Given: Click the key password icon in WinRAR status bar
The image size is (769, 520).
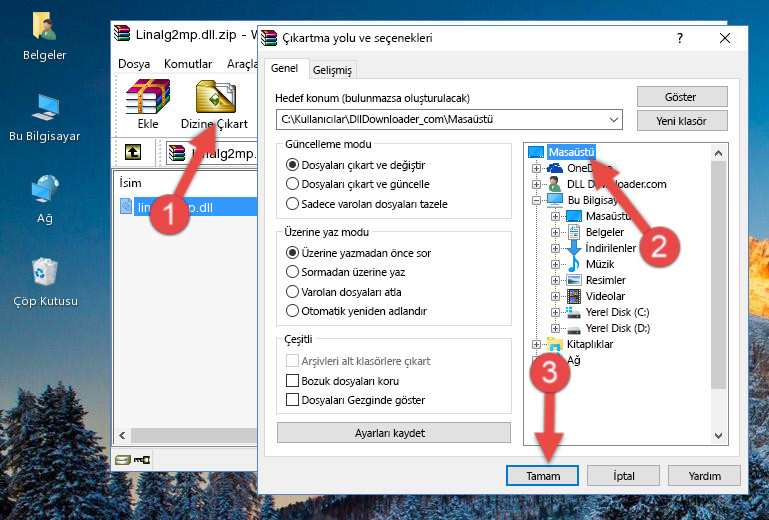Looking at the screenshot, I should [142, 460].
